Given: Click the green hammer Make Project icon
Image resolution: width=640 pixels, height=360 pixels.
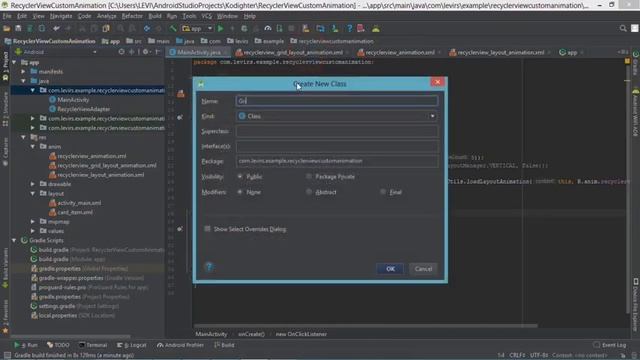Looking at the screenshot, I should (x=173, y=29).
